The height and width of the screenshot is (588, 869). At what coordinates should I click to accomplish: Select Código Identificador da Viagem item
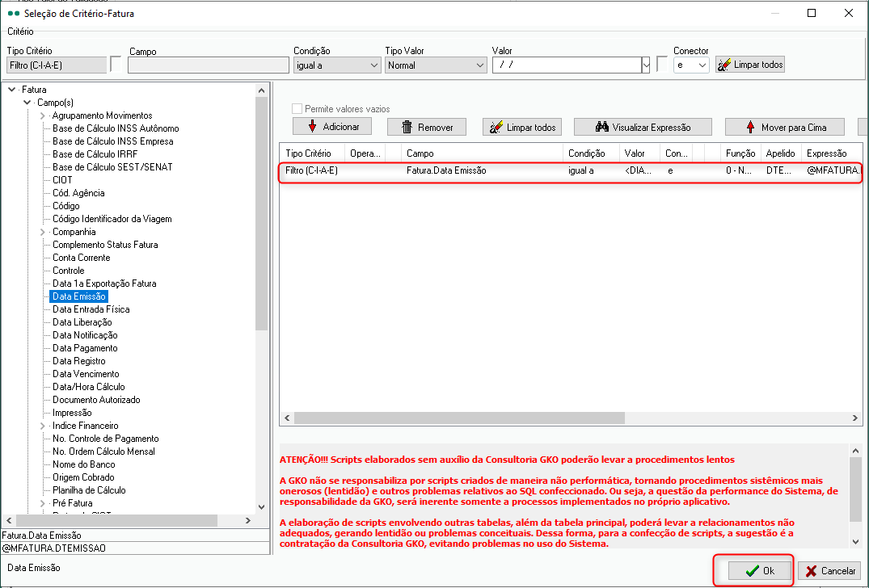(112, 219)
